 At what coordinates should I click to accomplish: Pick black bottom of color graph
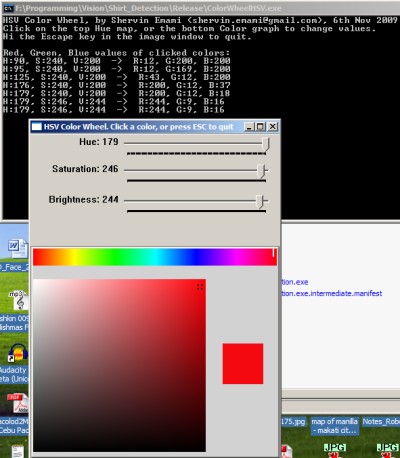(x=119, y=447)
